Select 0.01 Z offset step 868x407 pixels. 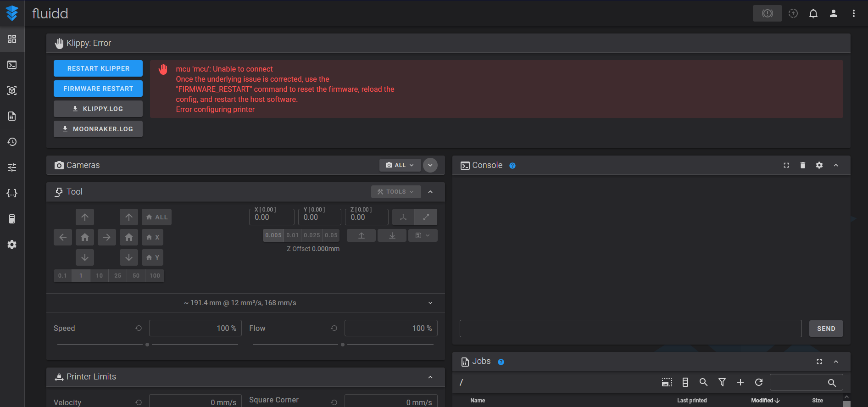(292, 235)
